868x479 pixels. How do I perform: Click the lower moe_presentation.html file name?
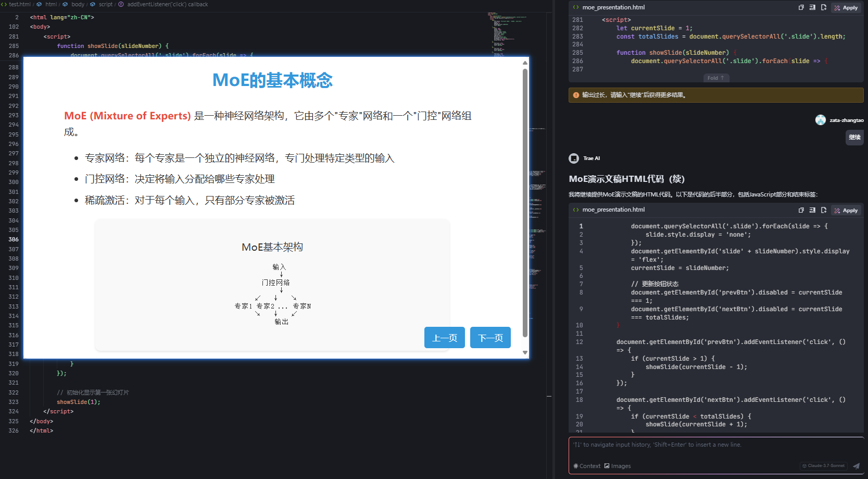[613, 210]
